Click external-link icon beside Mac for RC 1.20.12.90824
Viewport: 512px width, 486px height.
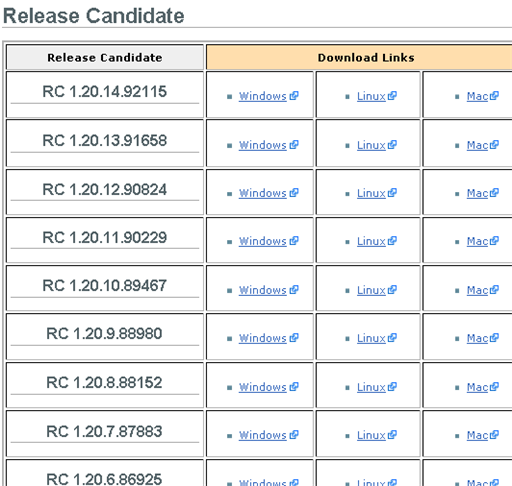pos(494,193)
